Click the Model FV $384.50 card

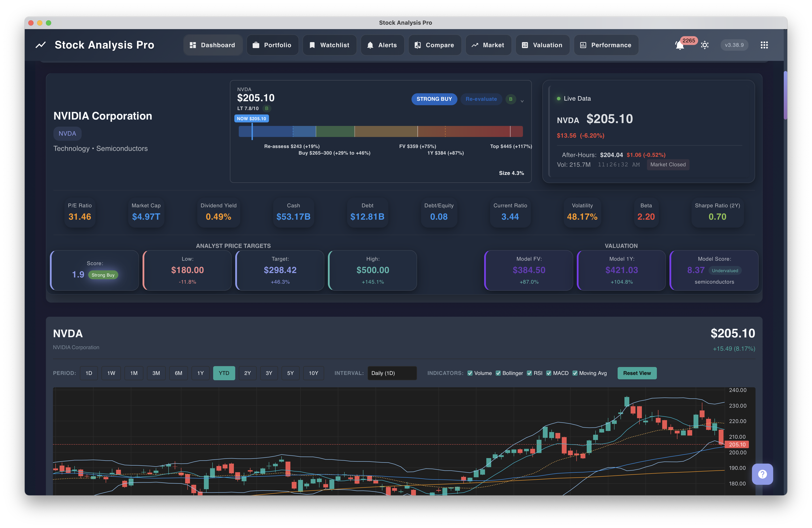point(529,270)
